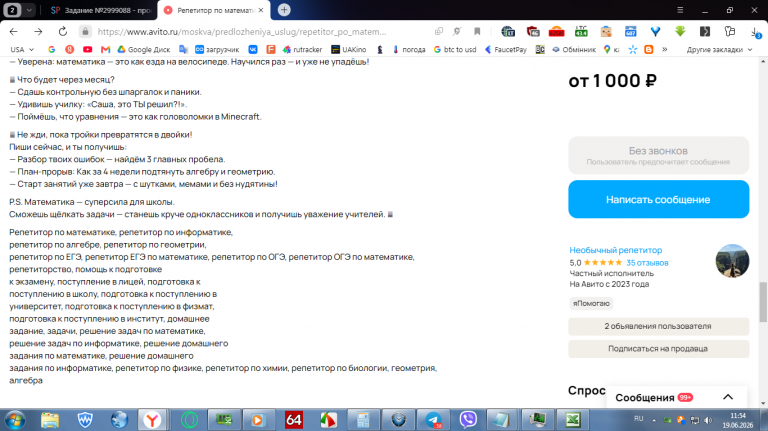The image size is (768, 431).
Task: Open the 'btc to usd' bookmark
Action: 455,49
